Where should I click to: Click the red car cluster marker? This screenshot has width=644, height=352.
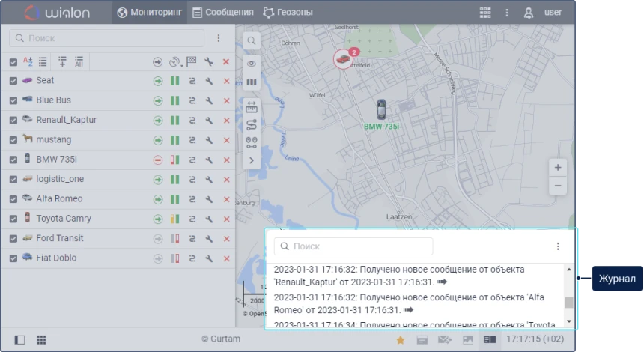click(344, 60)
